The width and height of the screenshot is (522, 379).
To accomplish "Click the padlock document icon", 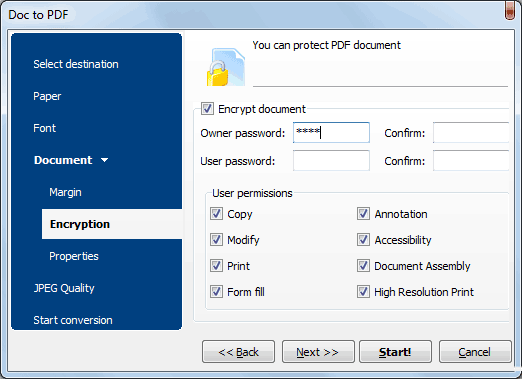I will (226, 67).
